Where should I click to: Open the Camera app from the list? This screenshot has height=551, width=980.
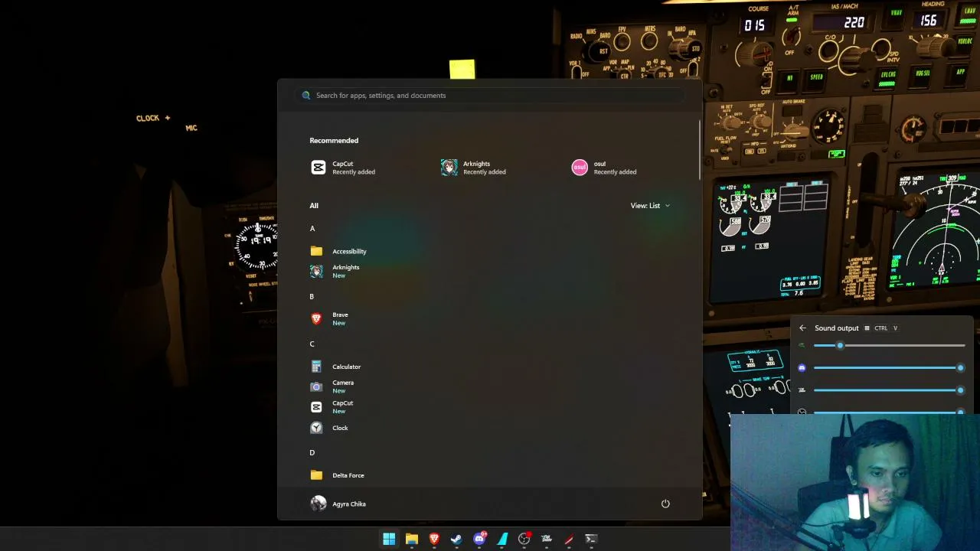332,386
